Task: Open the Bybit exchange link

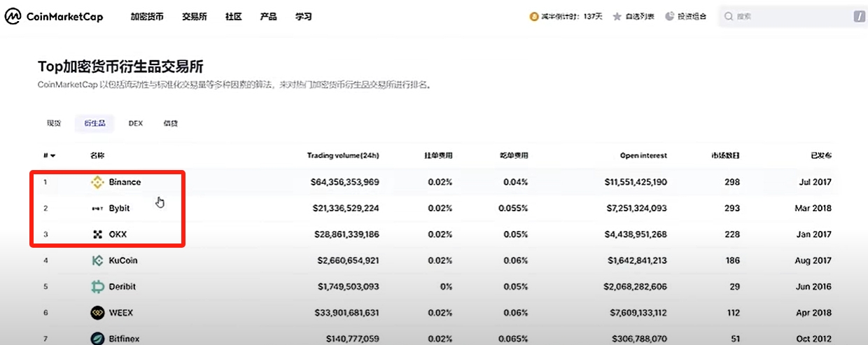Action: click(119, 209)
